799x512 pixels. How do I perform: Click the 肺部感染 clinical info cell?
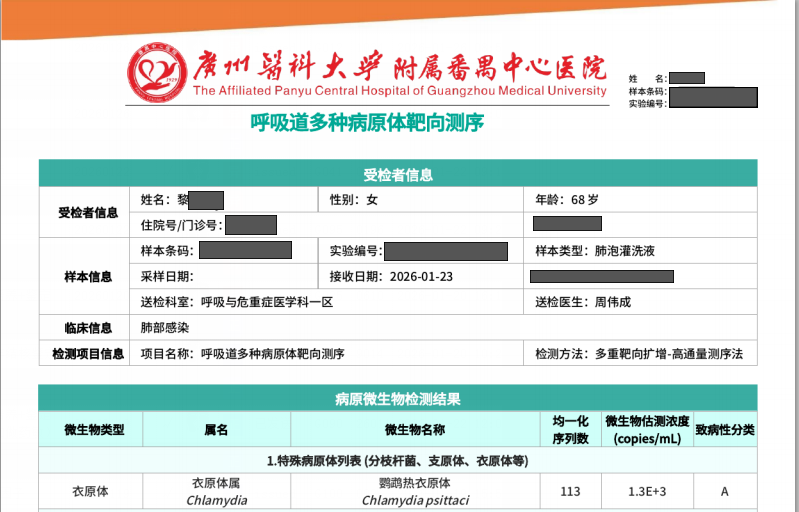click(165, 327)
